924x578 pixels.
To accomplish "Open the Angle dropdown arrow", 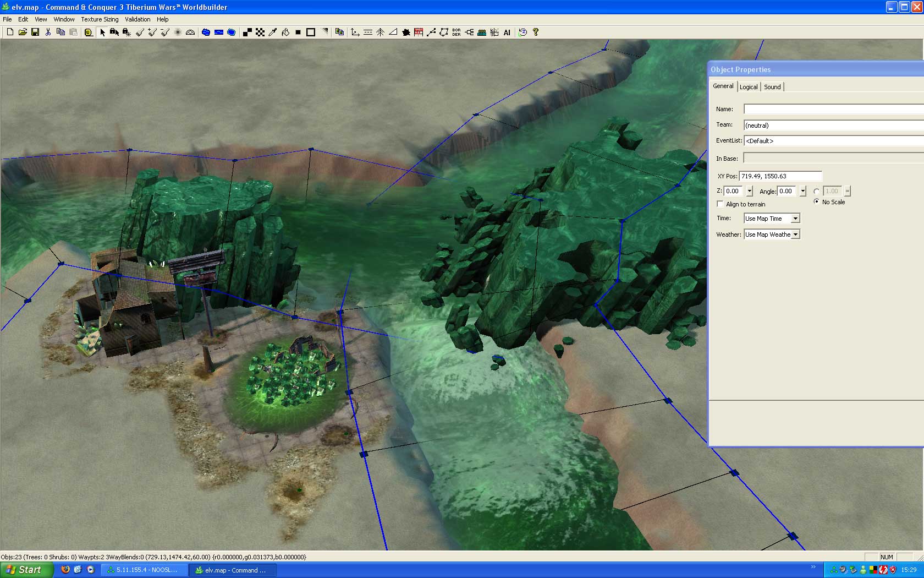I will point(803,191).
